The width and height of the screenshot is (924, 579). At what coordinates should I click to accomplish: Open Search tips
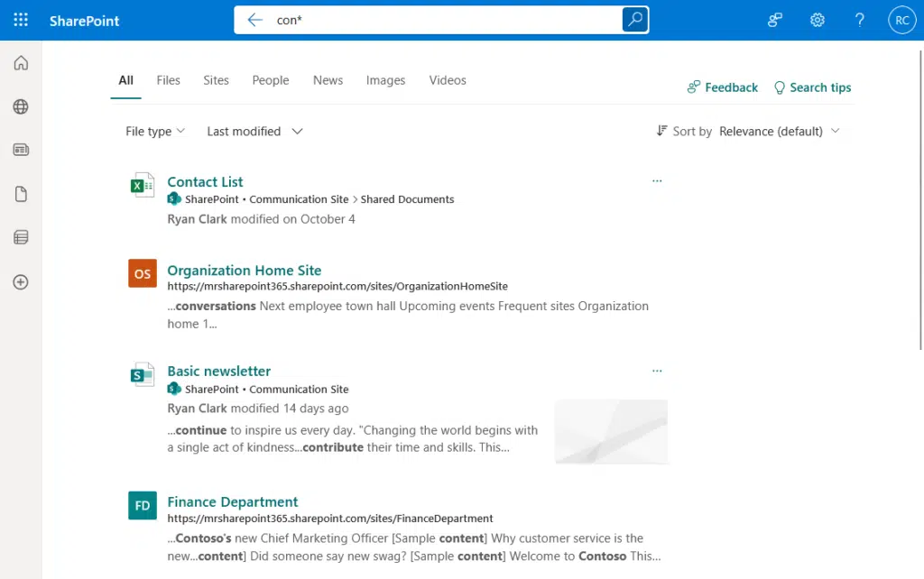pyautogui.click(x=813, y=87)
